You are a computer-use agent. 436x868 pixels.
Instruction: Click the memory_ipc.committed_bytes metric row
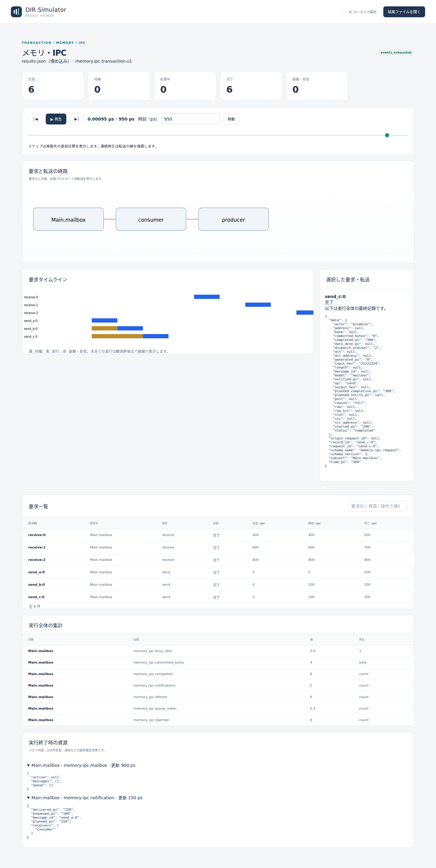coord(218,662)
